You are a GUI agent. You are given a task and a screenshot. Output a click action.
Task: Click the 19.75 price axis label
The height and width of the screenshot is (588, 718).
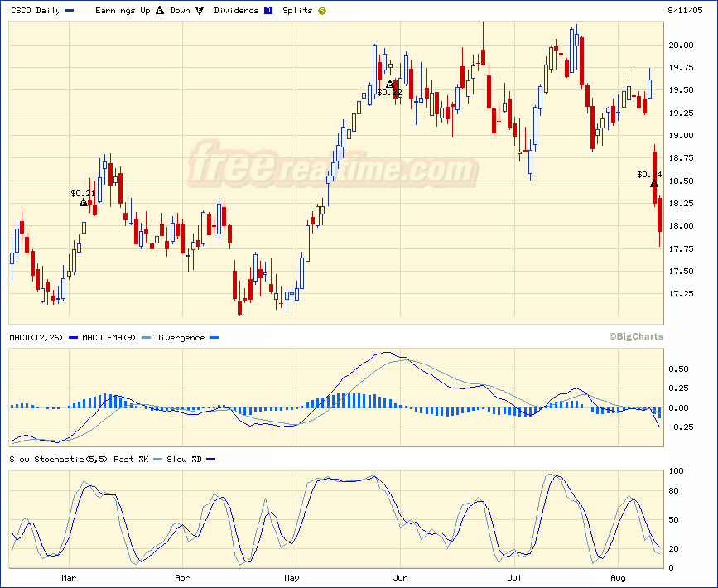tap(682, 68)
